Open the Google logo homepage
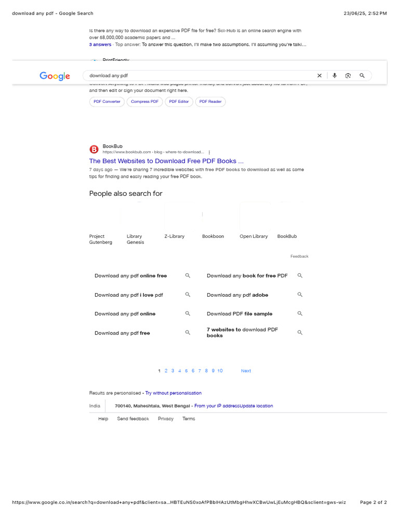Image resolution: width=399 pixels, height=532 pixels. pos(55,76)
